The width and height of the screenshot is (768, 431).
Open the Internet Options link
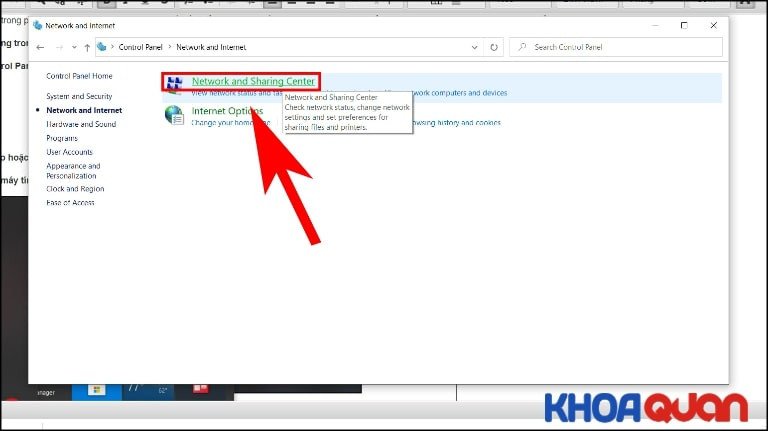227,111
